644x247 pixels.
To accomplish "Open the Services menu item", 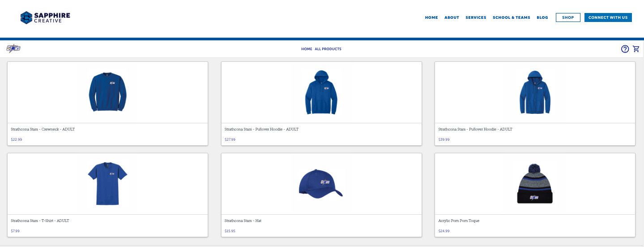I will (x=476, y=17).
